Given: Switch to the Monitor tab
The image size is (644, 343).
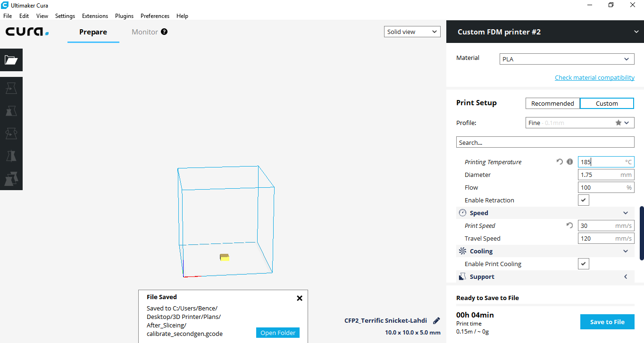Looking at the screenshot, I should [144, 32].
